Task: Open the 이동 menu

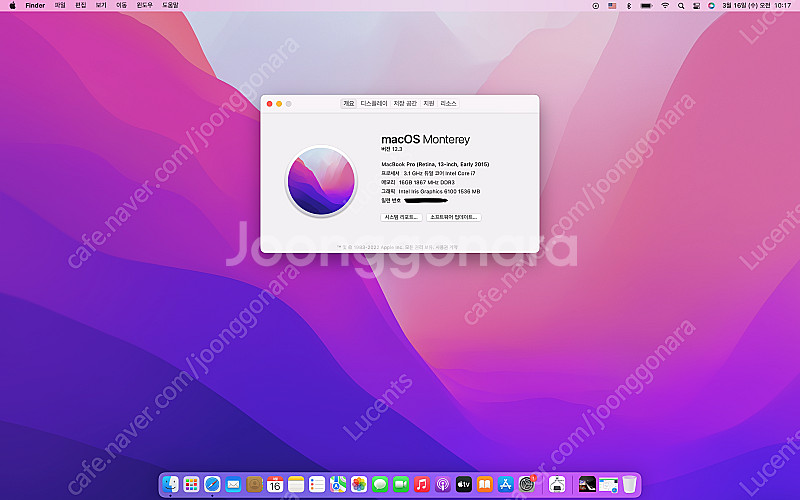Action: pos(121,5)
